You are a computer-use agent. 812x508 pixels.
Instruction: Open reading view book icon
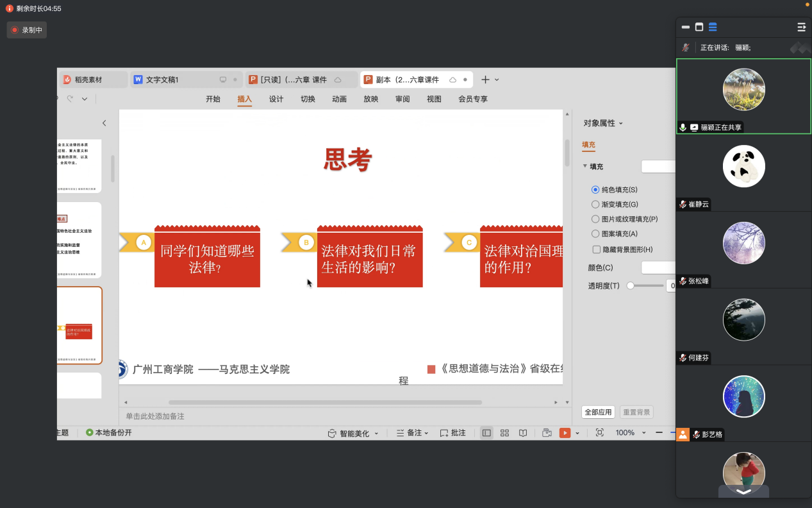click(523, 433)
